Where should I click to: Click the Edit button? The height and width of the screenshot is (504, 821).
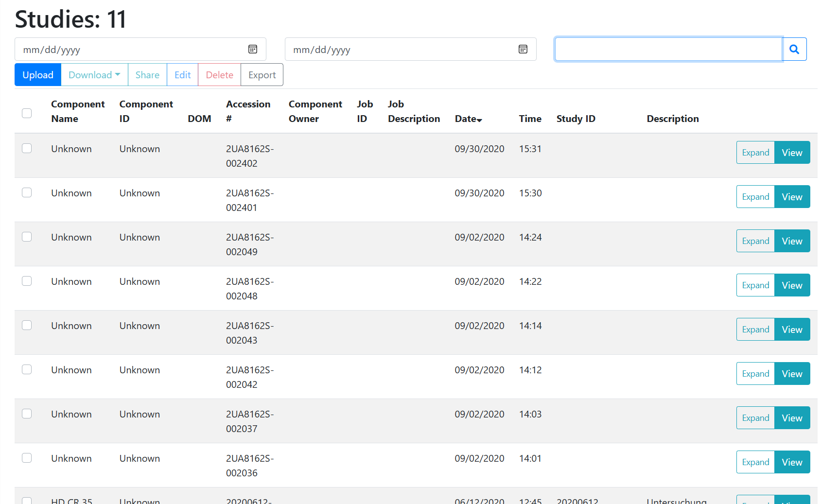[183, 75]
